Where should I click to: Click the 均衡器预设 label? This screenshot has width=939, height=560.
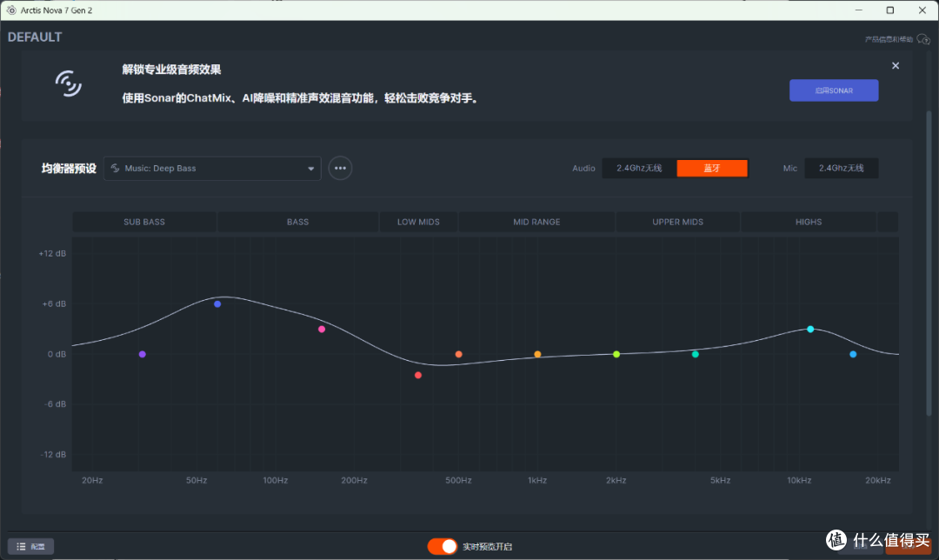69,169
